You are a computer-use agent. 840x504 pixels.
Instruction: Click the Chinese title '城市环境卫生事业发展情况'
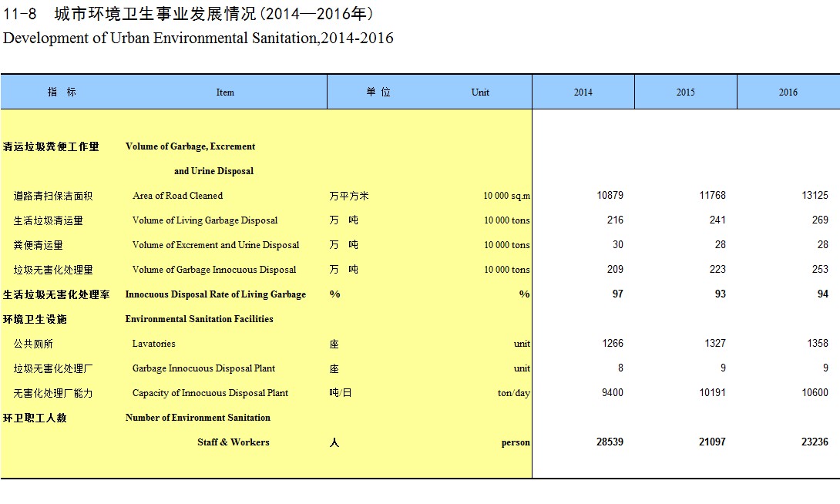[156, 13]
